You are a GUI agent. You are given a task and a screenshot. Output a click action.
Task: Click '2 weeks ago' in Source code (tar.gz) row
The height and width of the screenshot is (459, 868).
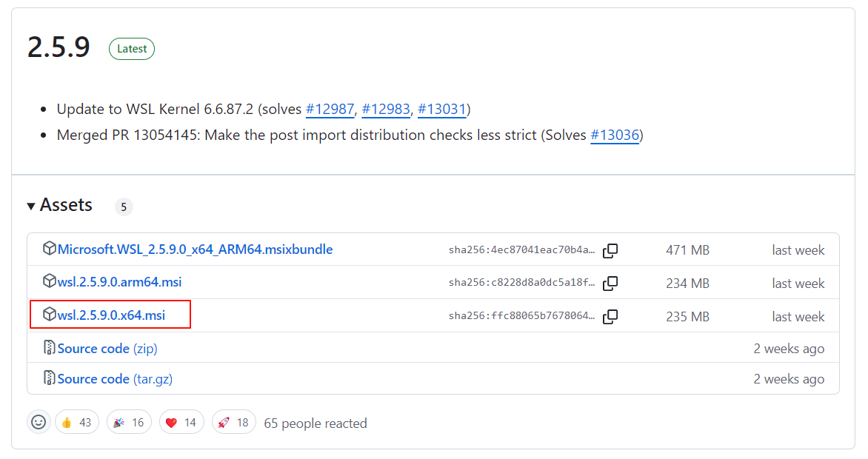coord(789,379)
